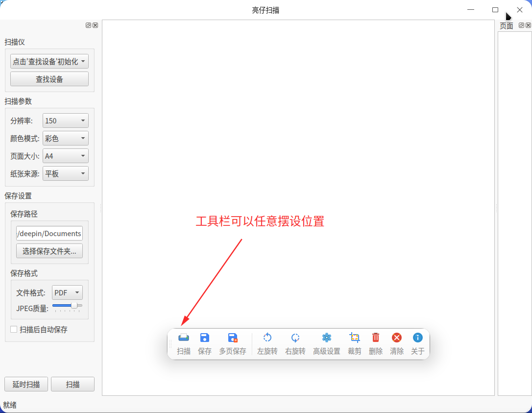Image resolution: width=532 pixels, height=413 pixels.
Task: Rotate right with the 右旋转 icon
Action: point(295,338)
